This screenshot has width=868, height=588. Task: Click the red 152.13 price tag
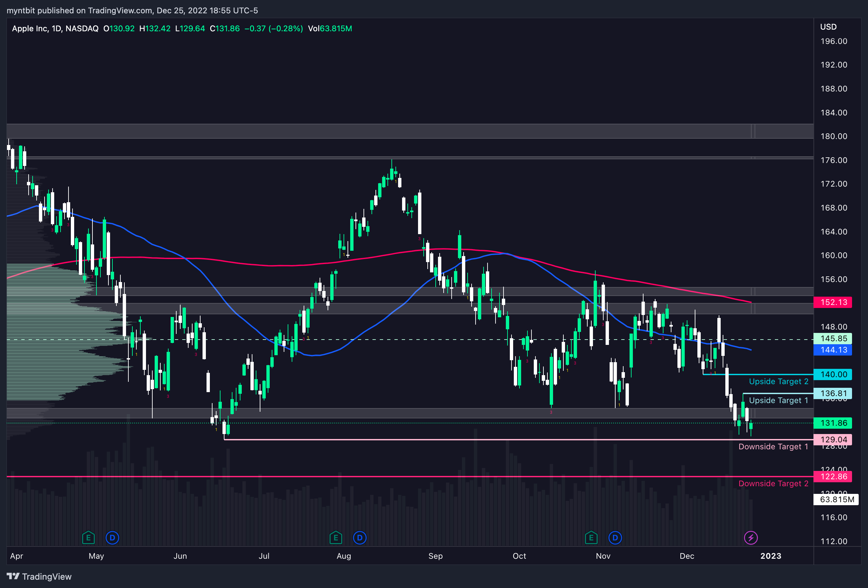(832, 302)
